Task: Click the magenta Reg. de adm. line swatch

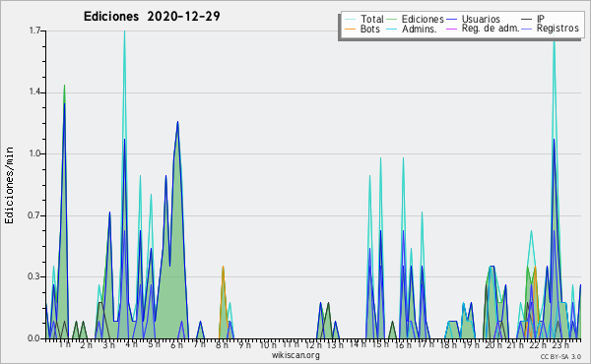Action: [x=451, y=29]
